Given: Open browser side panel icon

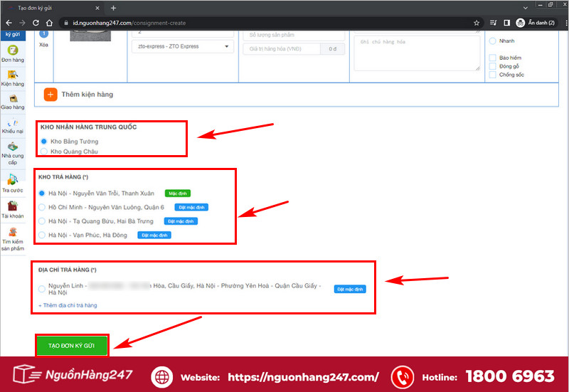Looking at the screenshot, I should 506,23.
